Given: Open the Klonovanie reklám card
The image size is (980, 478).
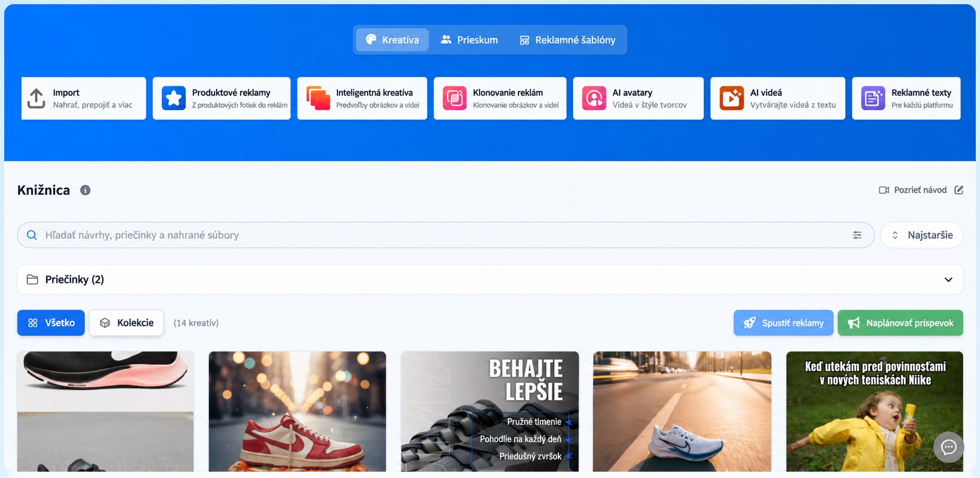Looking at the screenshot, I should [x=500, y=98].
